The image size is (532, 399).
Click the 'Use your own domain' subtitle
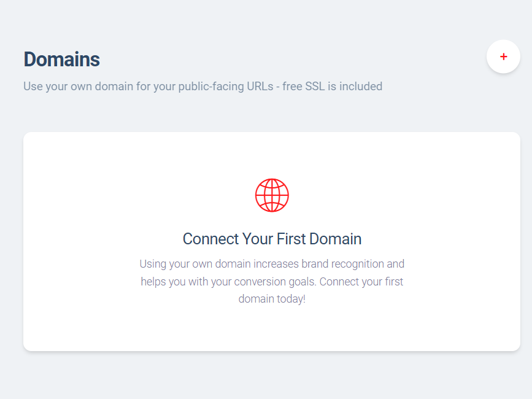pyautogui.click(x=202, y=87)
